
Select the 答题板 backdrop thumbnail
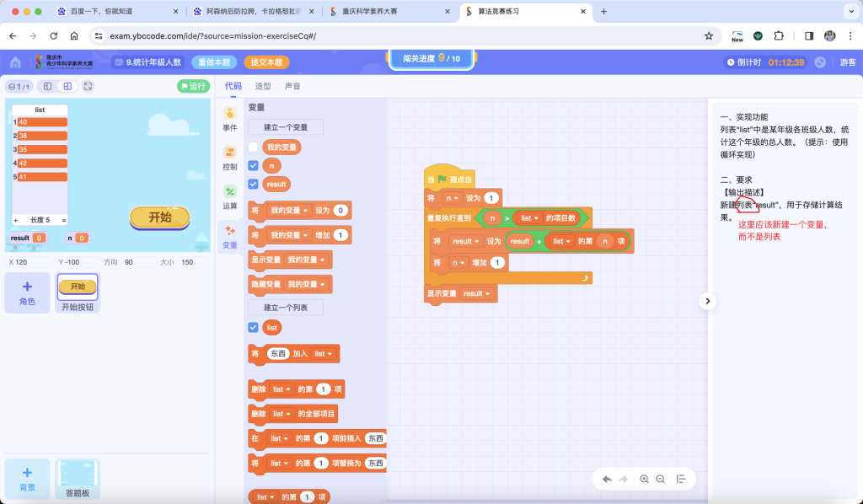coord(78,479)
